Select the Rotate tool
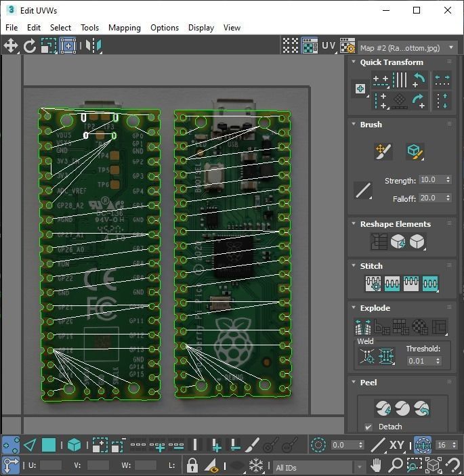464x476 pixels. [30, 46]
